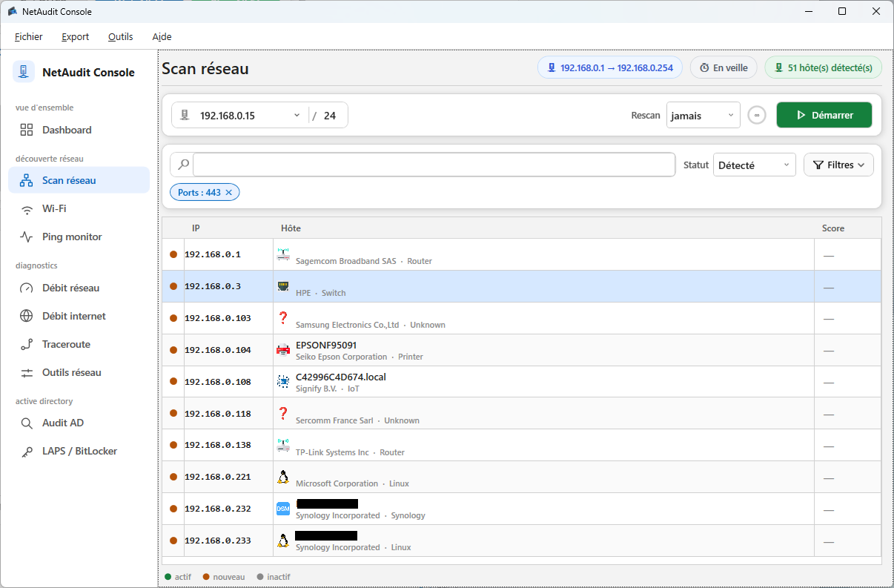Expand the Filtres dropdown button
Image resolution: width=894 pixels, height=588 pixels.
click(838, 165)
